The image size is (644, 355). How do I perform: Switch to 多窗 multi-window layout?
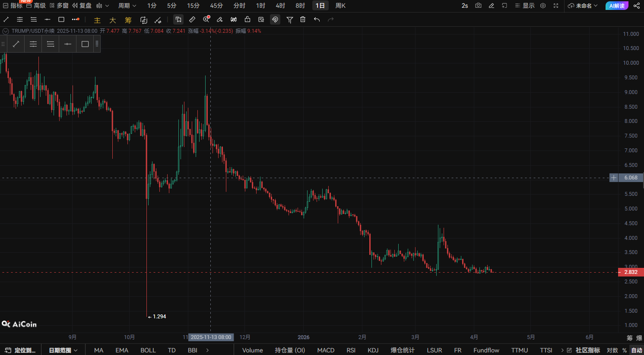coord(59,6)
